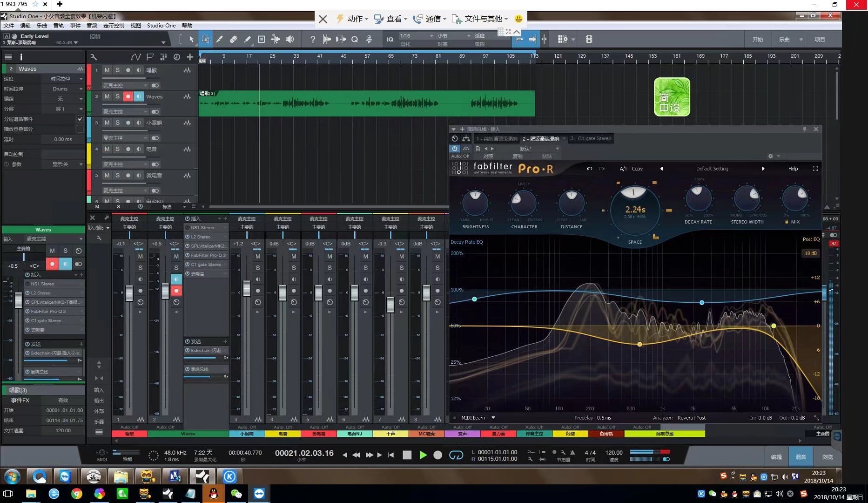Select the Arrow tool in toolbar
The height and width of the screenshot is (503, 868).
click(x=191, y=40)
